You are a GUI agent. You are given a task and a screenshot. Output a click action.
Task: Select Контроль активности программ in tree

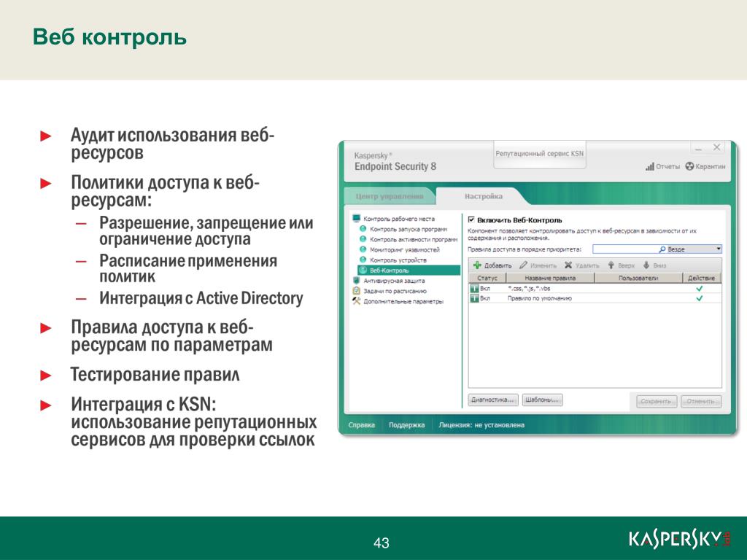click(x=413, y=239)
